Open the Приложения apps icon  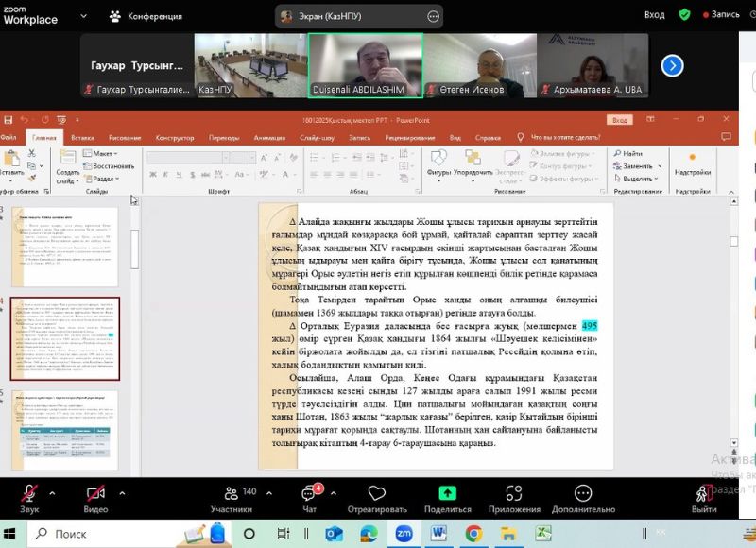click(x=514, y=495)
